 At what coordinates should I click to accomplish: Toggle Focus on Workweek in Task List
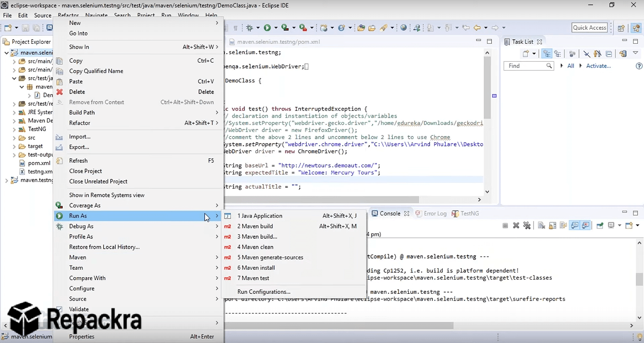[572, 54]
